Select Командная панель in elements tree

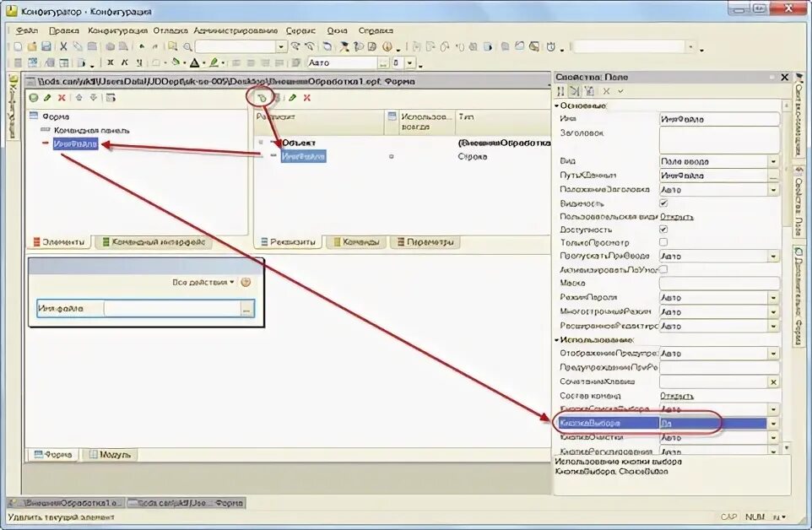click(92, 131)
